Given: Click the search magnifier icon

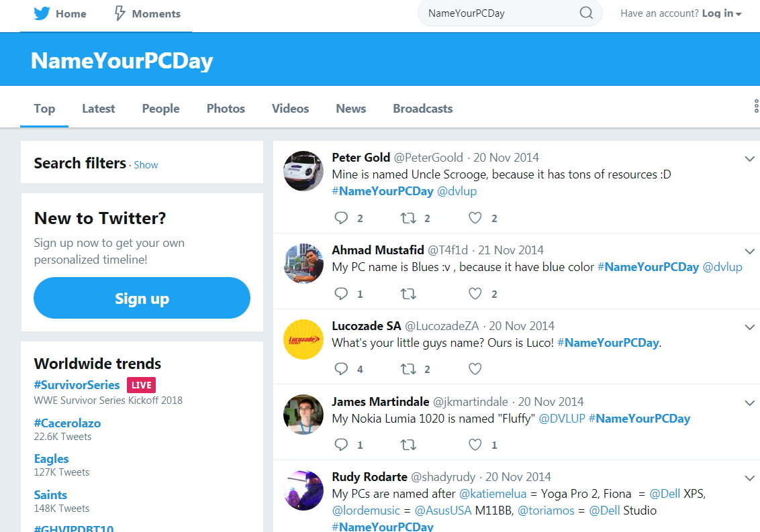Looking at the screenshot, I should click(586, 13).
